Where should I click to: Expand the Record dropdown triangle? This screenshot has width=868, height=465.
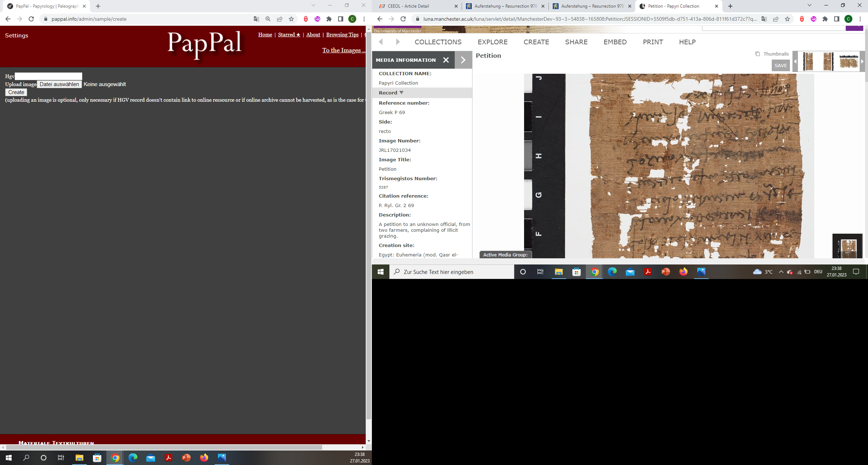401,92
